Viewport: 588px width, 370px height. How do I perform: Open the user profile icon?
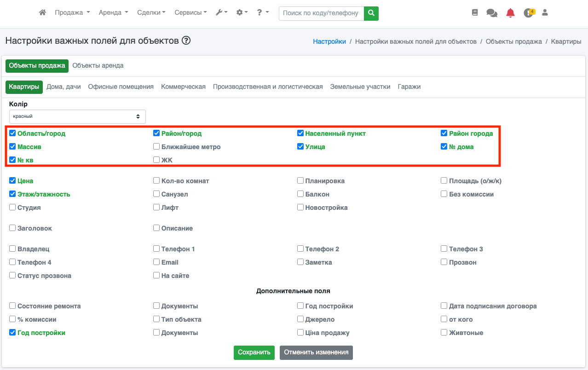[545, 13]
